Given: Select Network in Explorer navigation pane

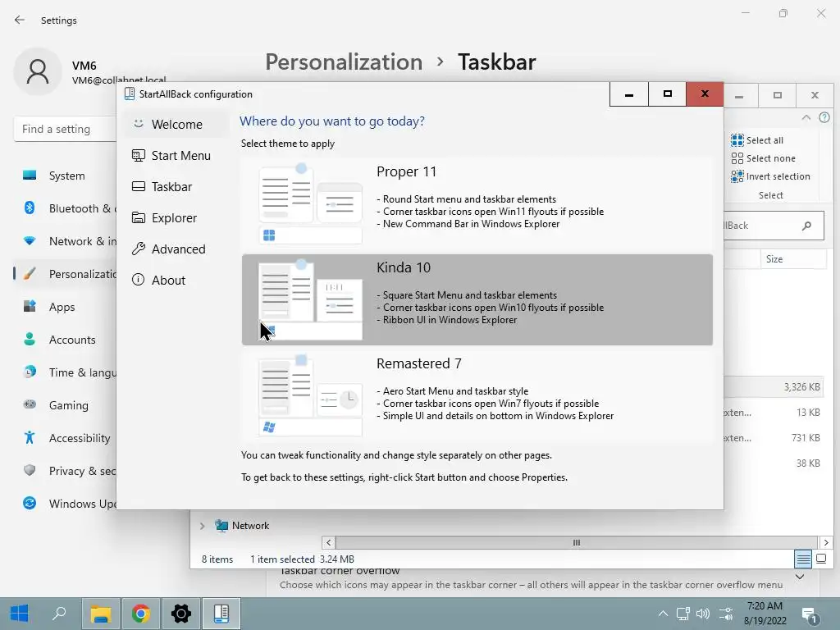Looking at the screenshot, I should [242, 526].
